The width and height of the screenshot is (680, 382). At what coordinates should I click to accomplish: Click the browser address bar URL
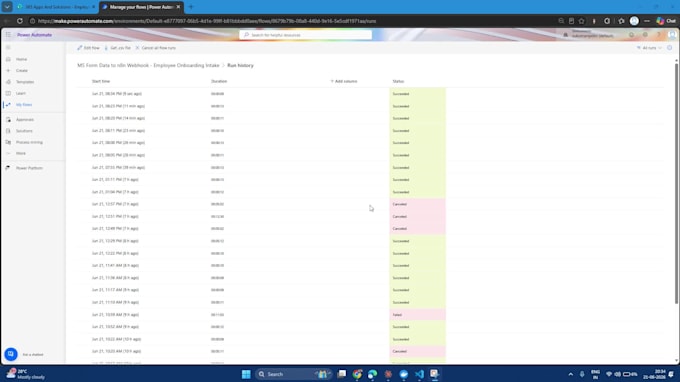207,21
